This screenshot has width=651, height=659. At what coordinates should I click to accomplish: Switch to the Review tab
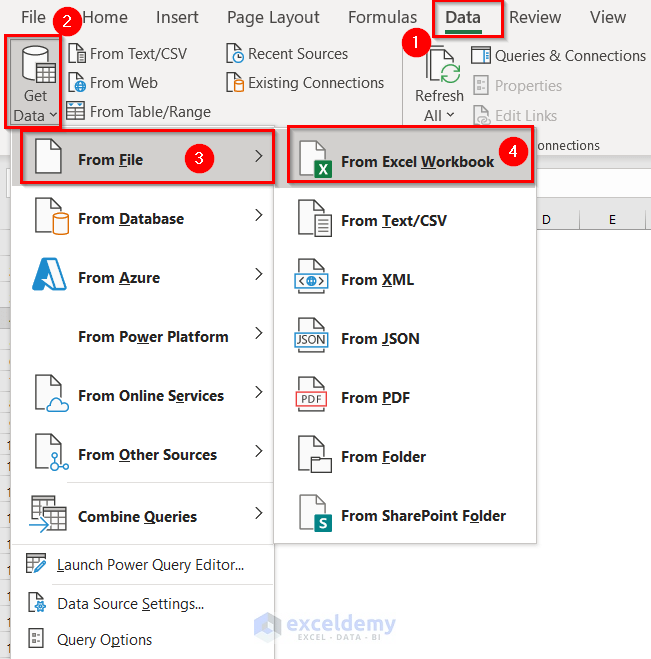pos(535,17)
